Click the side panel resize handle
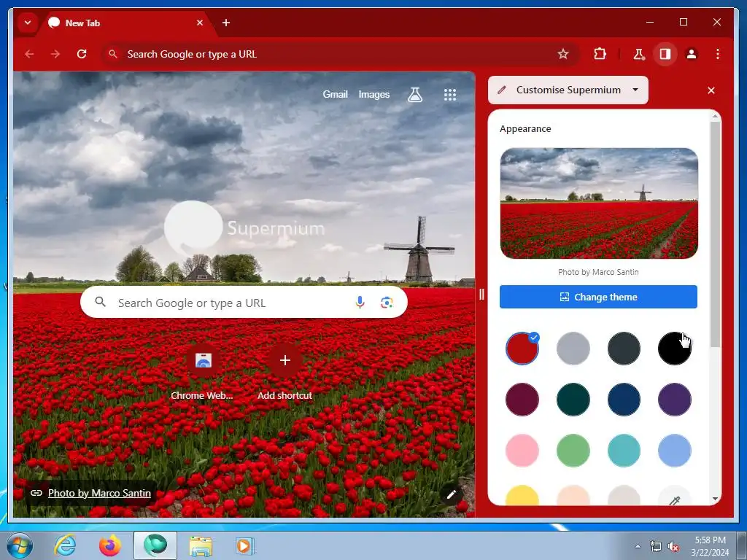 coord(481,295)
